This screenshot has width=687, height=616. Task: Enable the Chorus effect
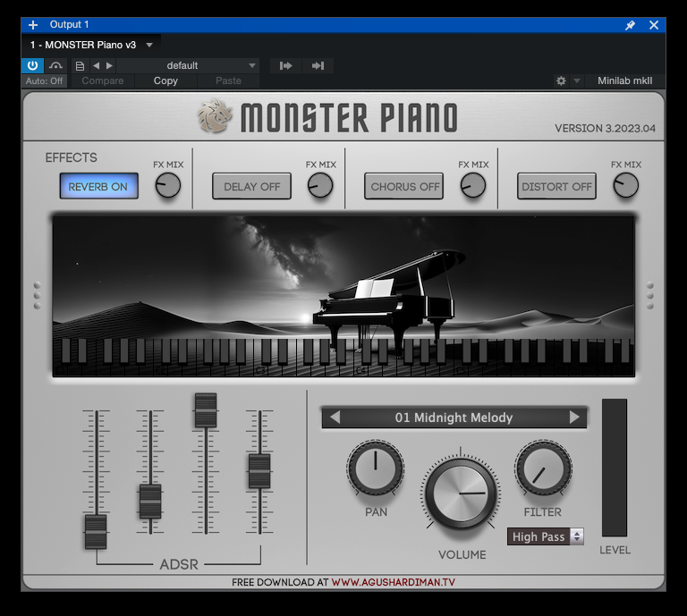pyautogui.click(x=403, y=186)
